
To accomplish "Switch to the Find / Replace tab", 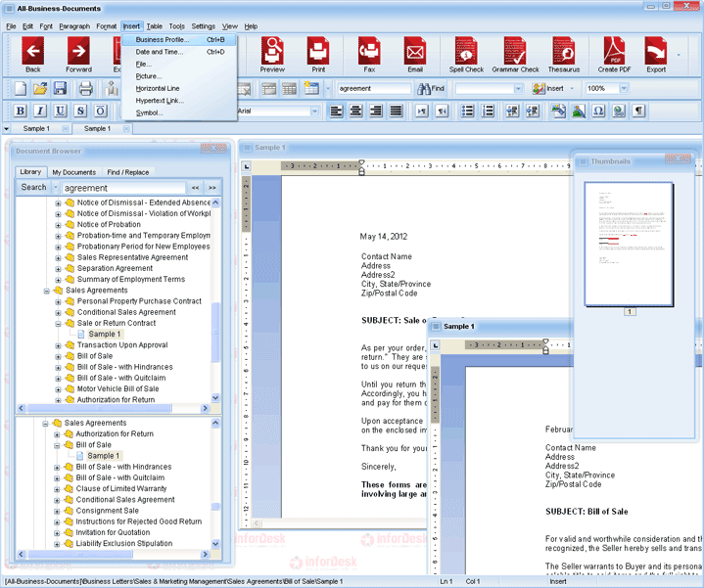I will pyautogui.click(x=127, y=172).
